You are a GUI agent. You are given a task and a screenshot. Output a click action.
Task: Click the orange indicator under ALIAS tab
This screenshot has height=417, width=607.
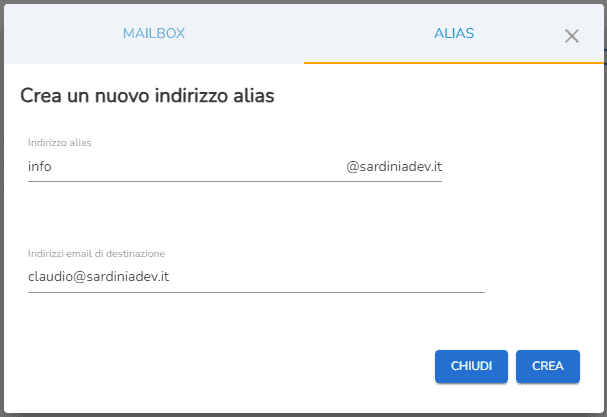pyautogui.click(x=454, y=63)
